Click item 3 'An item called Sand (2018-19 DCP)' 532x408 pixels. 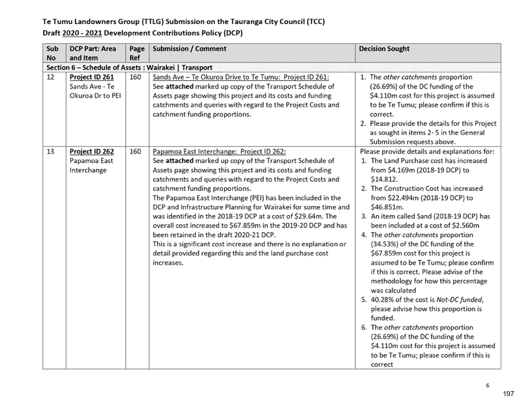[x=426, y=221]
